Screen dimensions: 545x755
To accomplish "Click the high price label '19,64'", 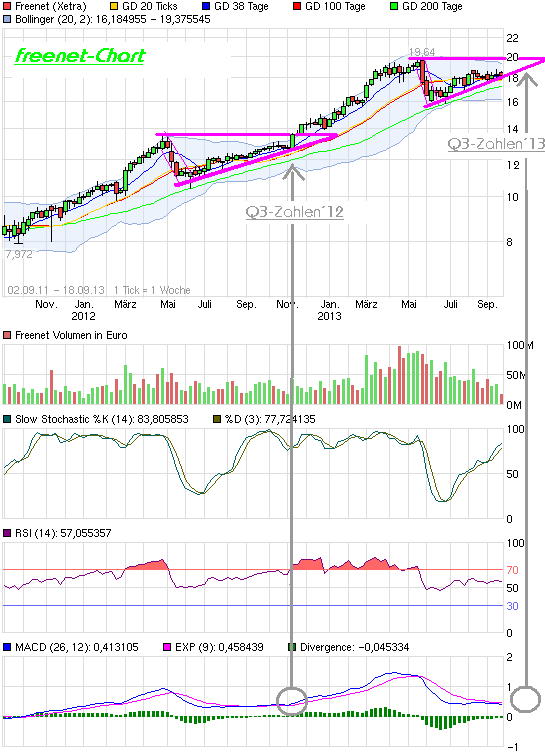I will pos(422,52).
